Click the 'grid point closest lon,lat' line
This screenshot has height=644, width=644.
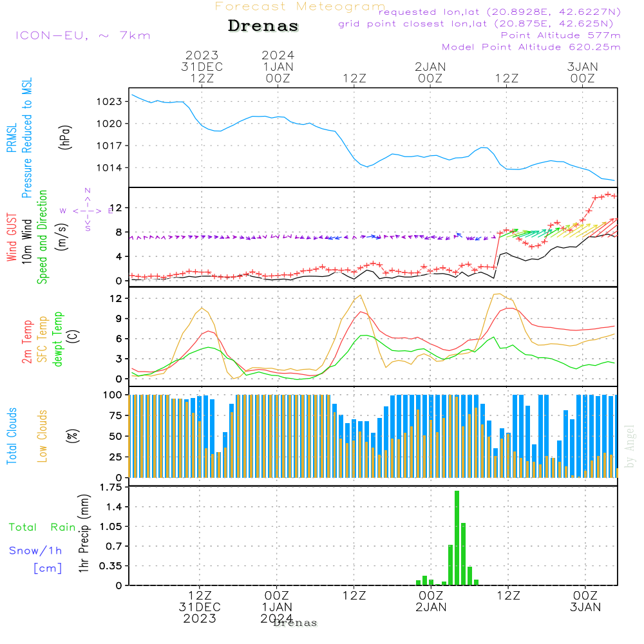point(476,24)
